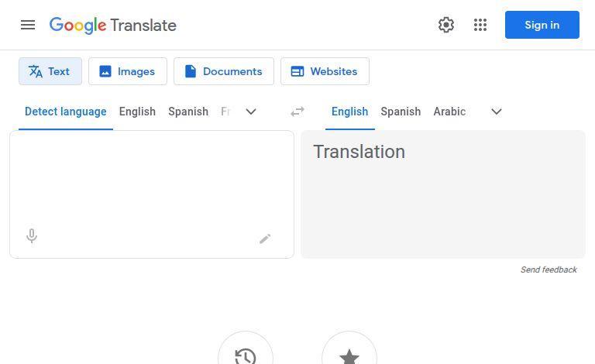Expand the target language list
The width and height of the screenshot is (595, 364).
click(497, 112)
